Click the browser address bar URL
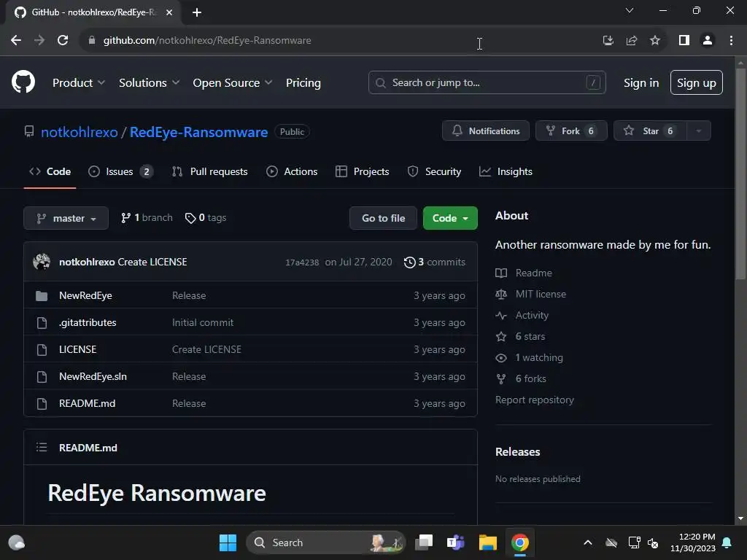Image resolution: width=747 pixels, height=560 pixels. [207, 41]
